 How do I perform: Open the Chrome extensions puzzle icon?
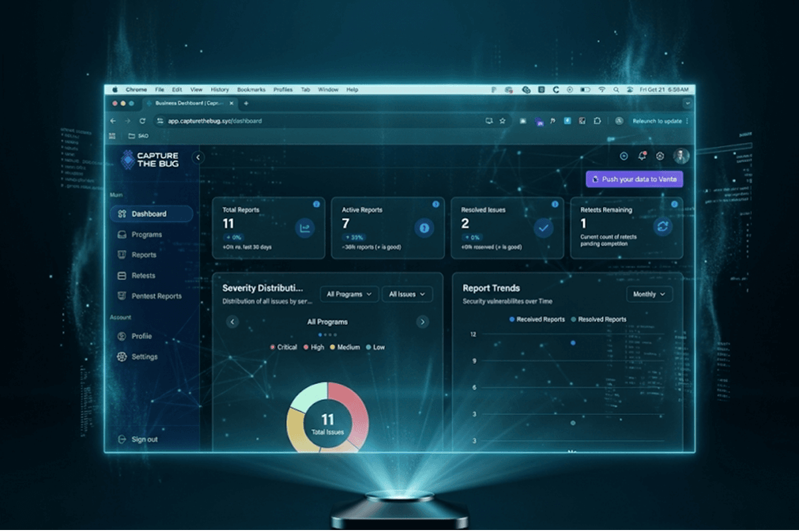597,121
